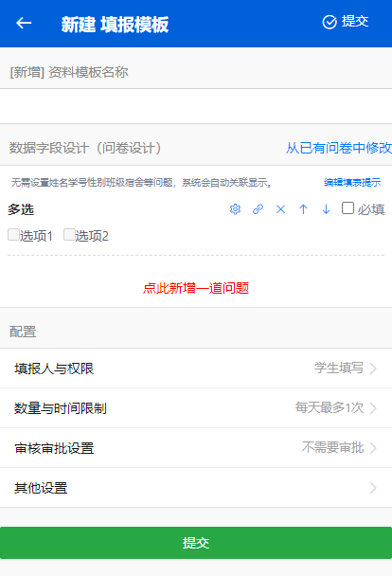This screenshot has width=392, height=576.
Task: Focus the 资料模板名称 input field
Action: tap(196, 106)
